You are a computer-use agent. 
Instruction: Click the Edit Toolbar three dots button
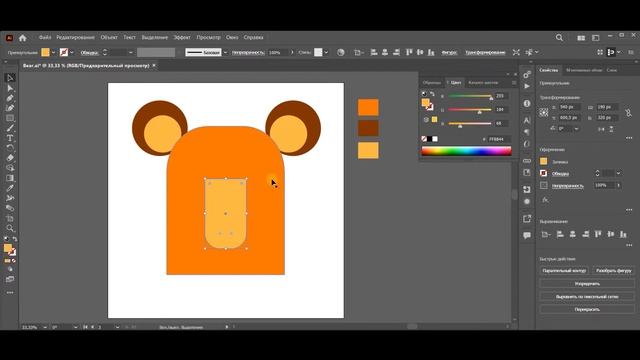click(x=10, y=293)
